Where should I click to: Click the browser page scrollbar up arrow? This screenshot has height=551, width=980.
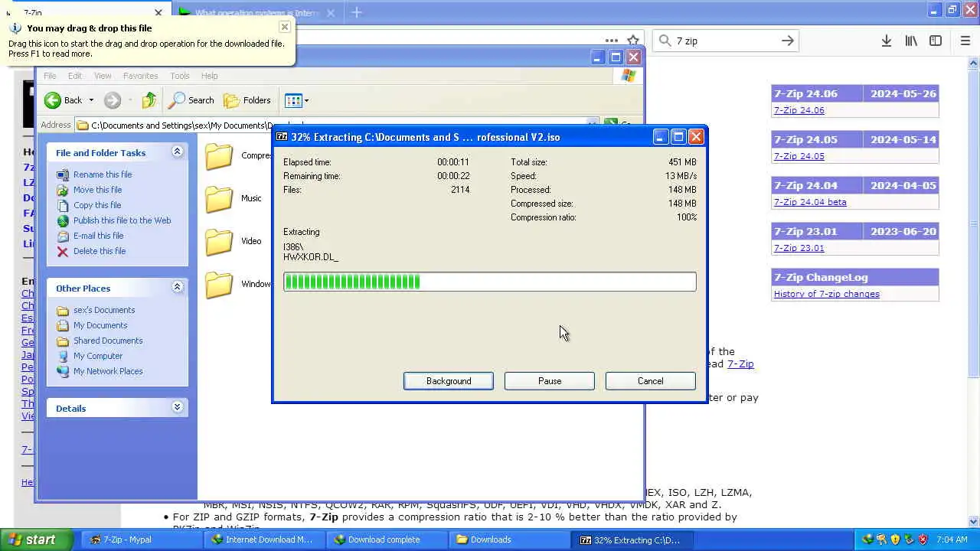[x=974, y=64]
